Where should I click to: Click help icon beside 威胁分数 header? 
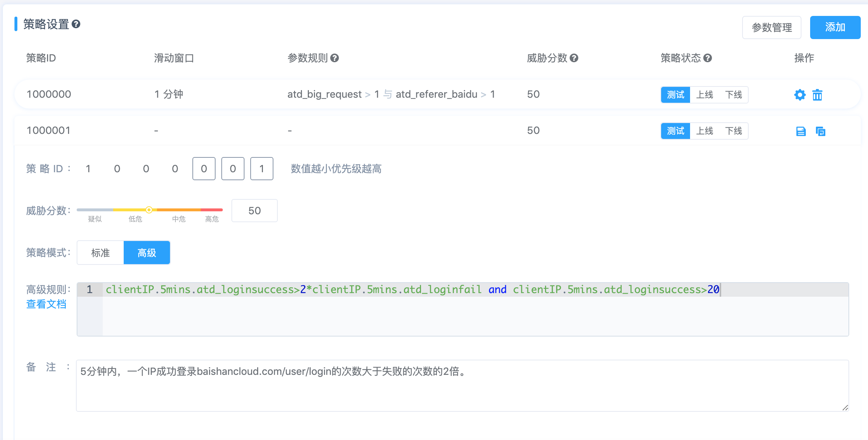pyautogui.click(x=574, y=58)
